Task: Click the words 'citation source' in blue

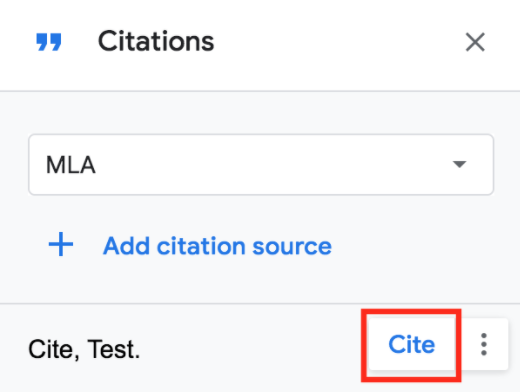Action: [244, 246]
